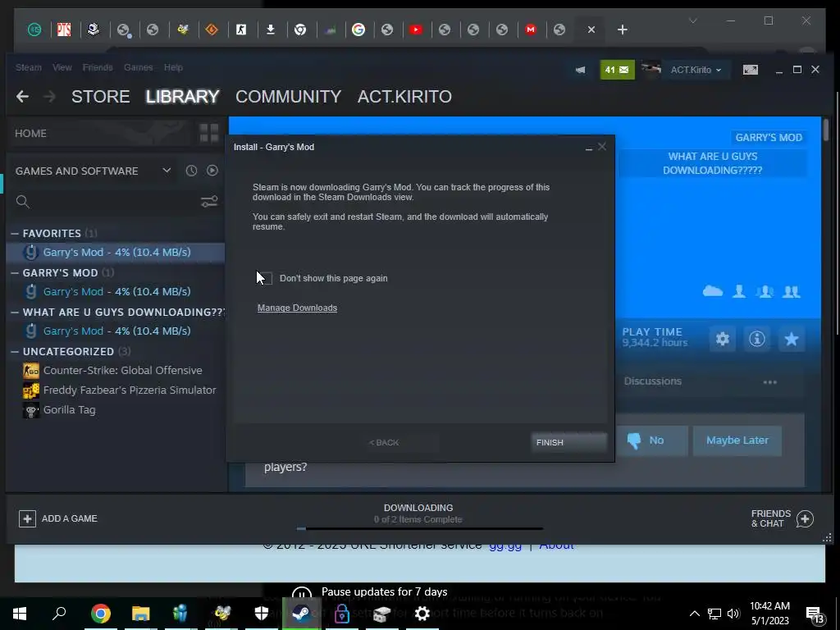The image size is (840, 630).
Task: Go to the STORE tab
Action: pyautogui.click(x=101, y=97)
